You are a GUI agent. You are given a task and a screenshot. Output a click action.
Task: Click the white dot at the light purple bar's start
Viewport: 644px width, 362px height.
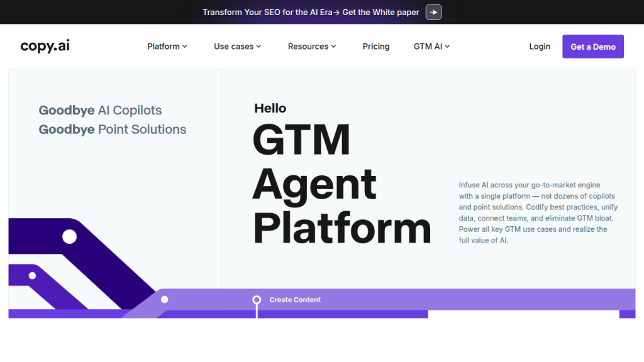165,300
